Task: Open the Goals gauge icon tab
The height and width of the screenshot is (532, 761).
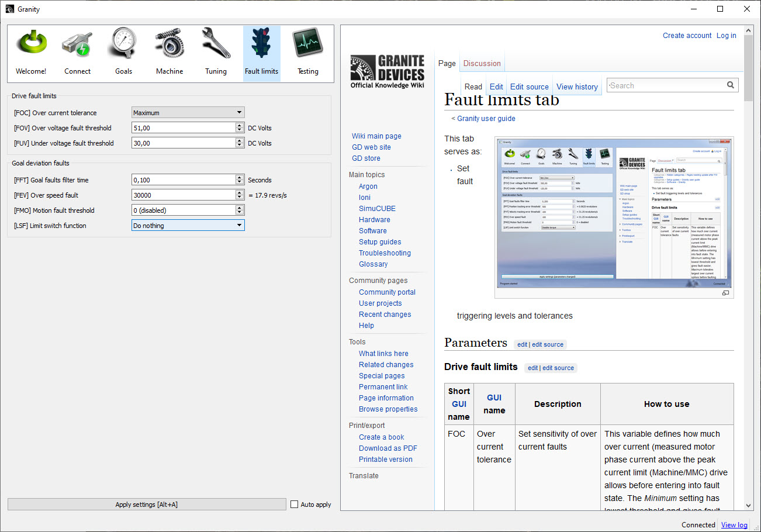Action: (x=123, y=53)
